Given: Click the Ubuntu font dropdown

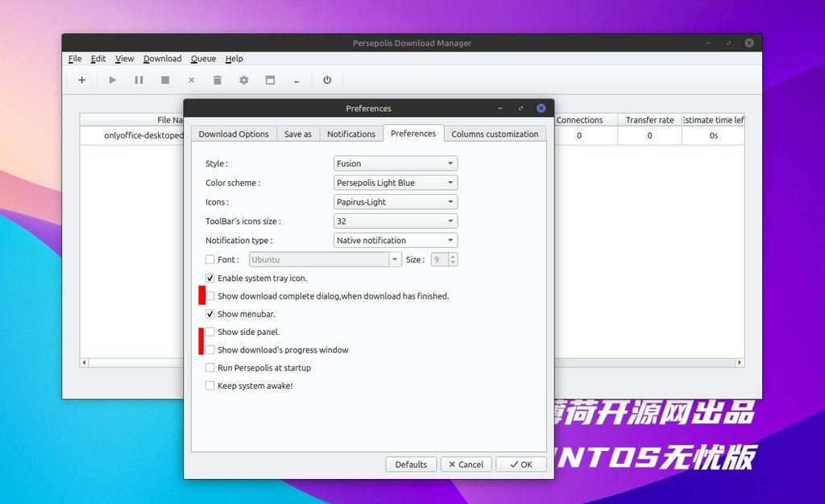Looking at the screenshot, I should [325, 259].
